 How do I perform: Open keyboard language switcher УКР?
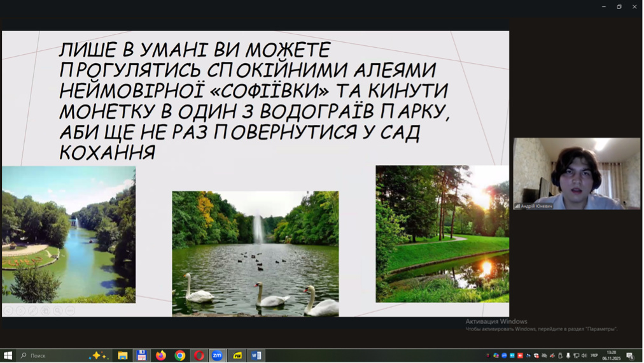[594, 355]
